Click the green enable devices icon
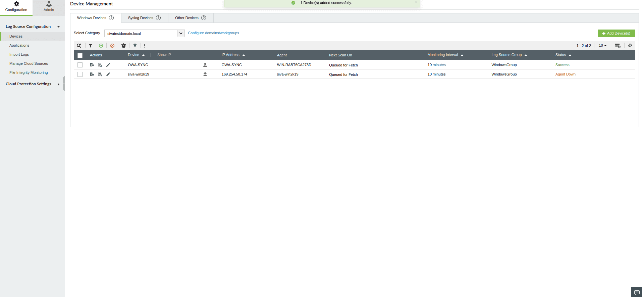Screen dimensions: 644x298 (101, 46)
